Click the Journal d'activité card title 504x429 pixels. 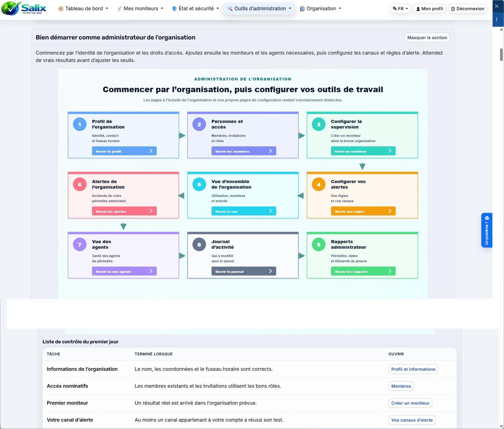tap(222, 244)
